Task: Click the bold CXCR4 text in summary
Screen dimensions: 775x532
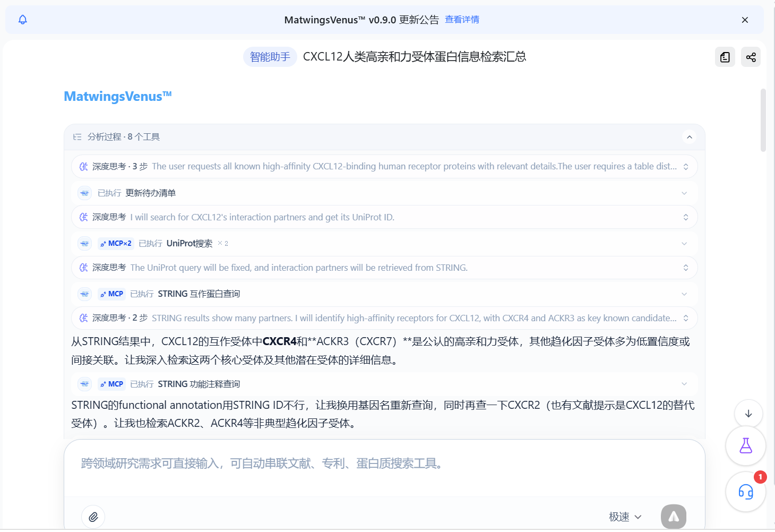Action: [279, 341]
